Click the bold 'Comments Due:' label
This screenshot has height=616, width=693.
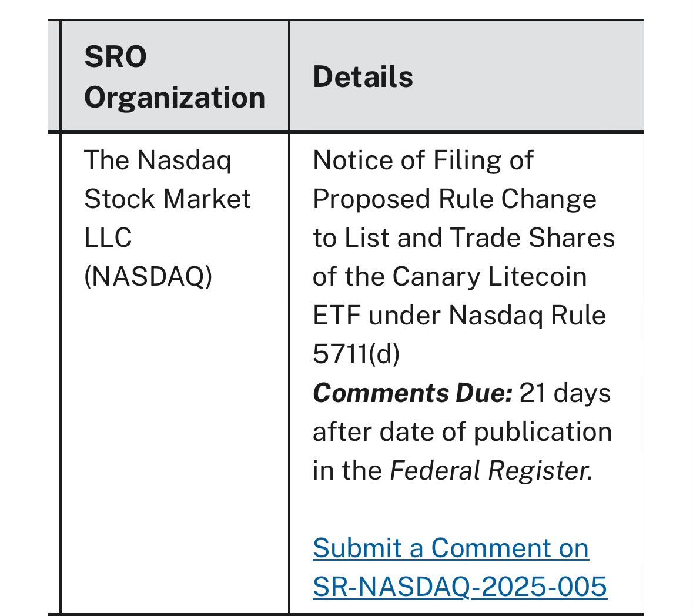[x=413, y=393]
